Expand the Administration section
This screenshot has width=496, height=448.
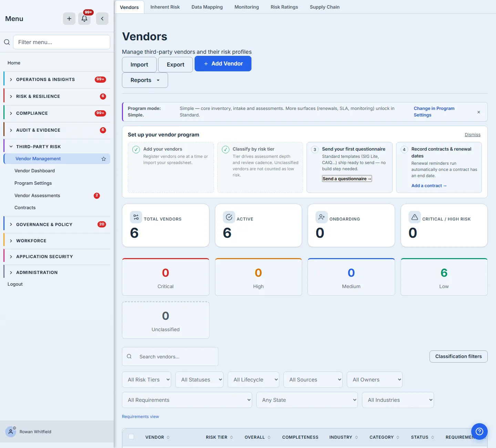pos(57,273)
